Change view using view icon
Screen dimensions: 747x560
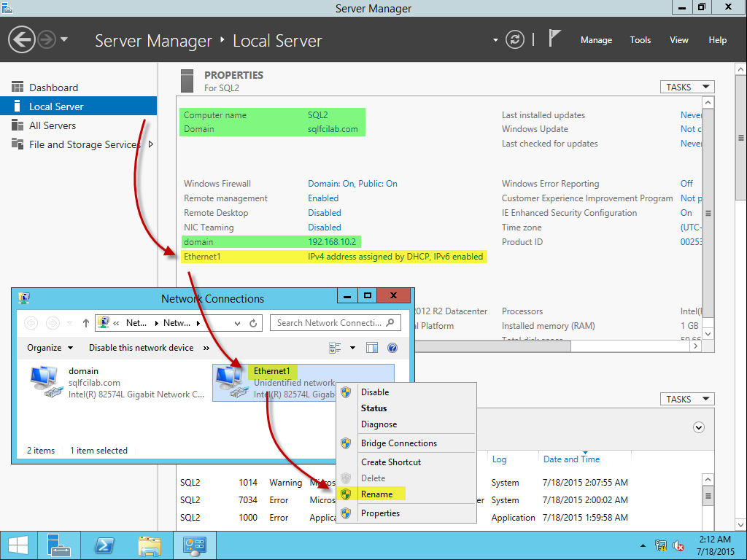coord(335,348)
